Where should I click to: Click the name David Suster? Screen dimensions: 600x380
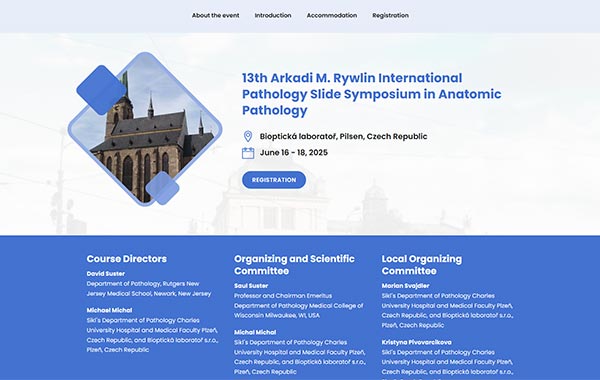106,274
